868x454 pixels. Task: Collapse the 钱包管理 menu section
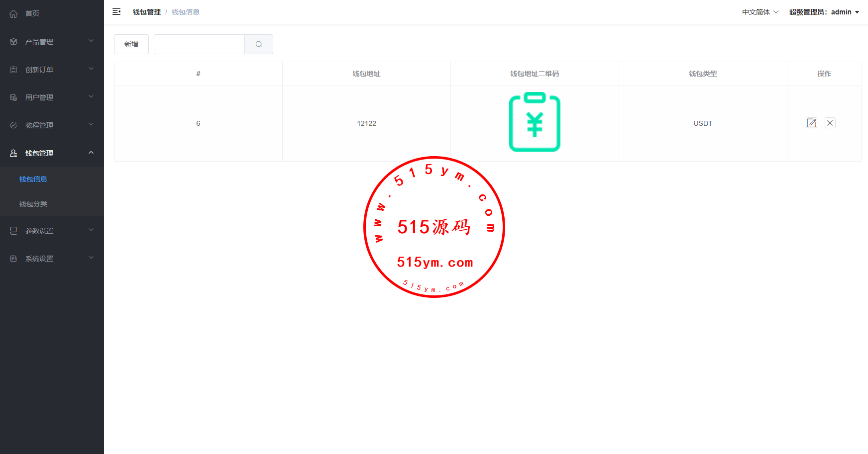(91, 153)
